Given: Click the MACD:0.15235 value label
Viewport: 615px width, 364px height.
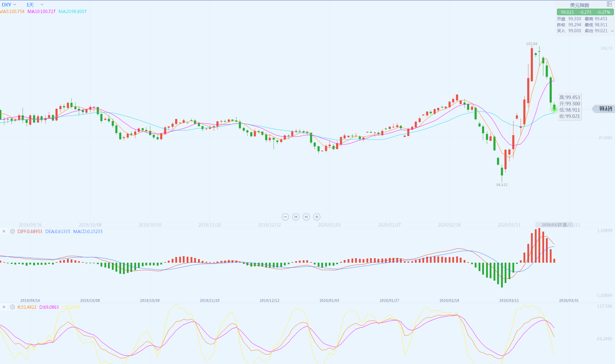Looking at the screenshot, I should click(88, 232).
